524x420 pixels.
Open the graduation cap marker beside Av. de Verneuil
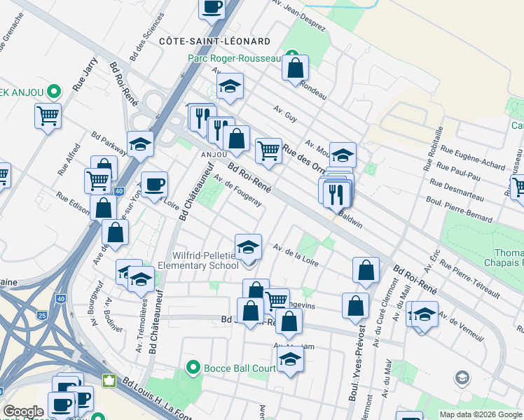[425, 316]
